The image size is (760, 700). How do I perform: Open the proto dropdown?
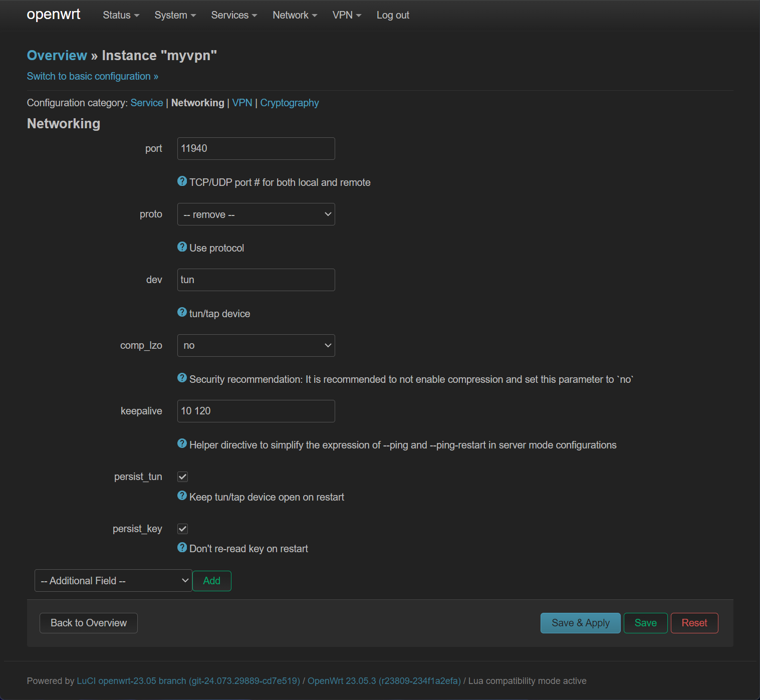[x=256, y=214]
